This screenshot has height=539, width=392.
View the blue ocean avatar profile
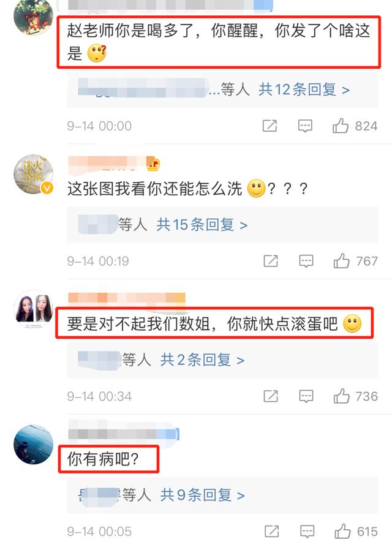(x=33, y=445)
